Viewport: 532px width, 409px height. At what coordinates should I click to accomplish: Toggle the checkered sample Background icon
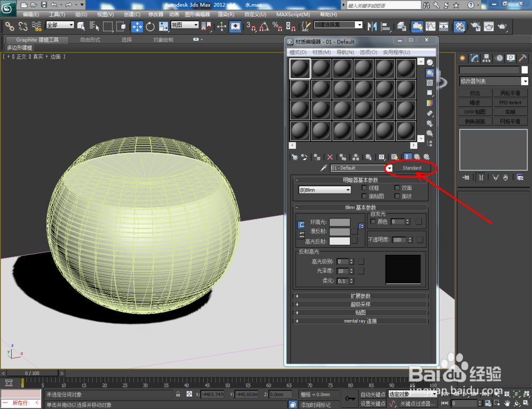[x=430, y=83]
